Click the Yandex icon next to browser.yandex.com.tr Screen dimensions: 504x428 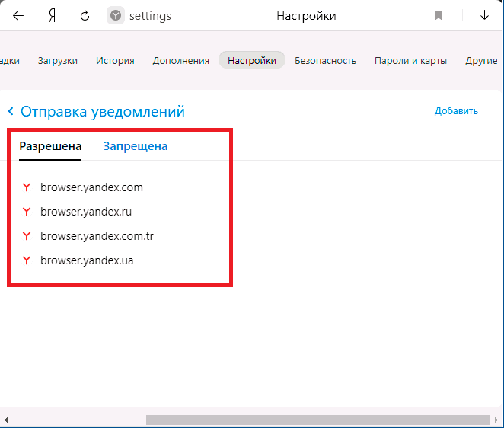tap(27, 236)
